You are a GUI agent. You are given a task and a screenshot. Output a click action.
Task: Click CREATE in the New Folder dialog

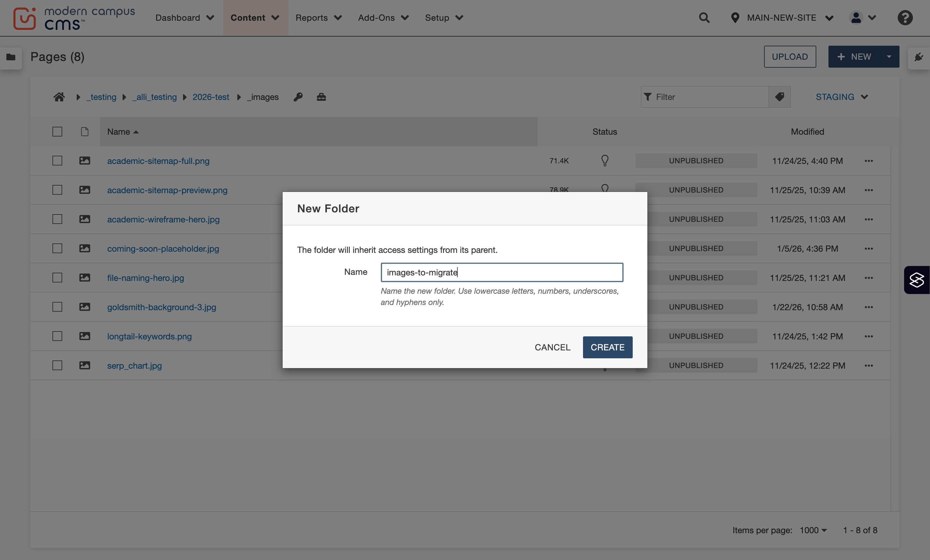click(607, 347)
